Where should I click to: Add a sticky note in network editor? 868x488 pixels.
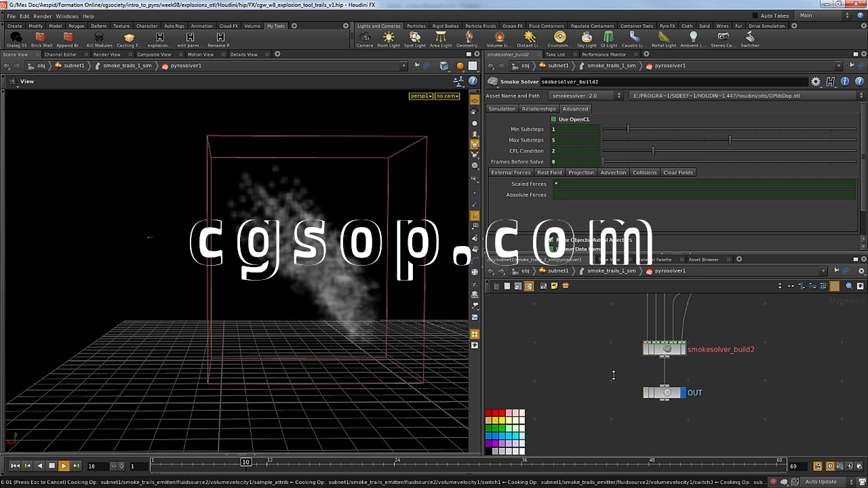coord(554,286)
